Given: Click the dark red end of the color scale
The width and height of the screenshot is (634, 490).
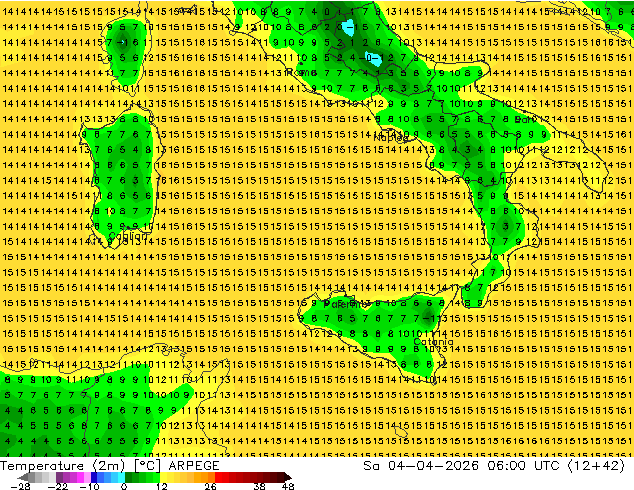Looking at the screenshot, I should tap(287, 477).
